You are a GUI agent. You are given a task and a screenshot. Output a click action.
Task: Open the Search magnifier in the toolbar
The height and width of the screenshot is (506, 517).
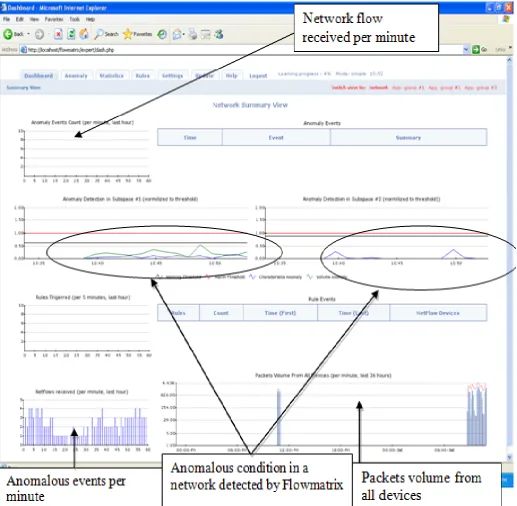(x=106, y=34)
